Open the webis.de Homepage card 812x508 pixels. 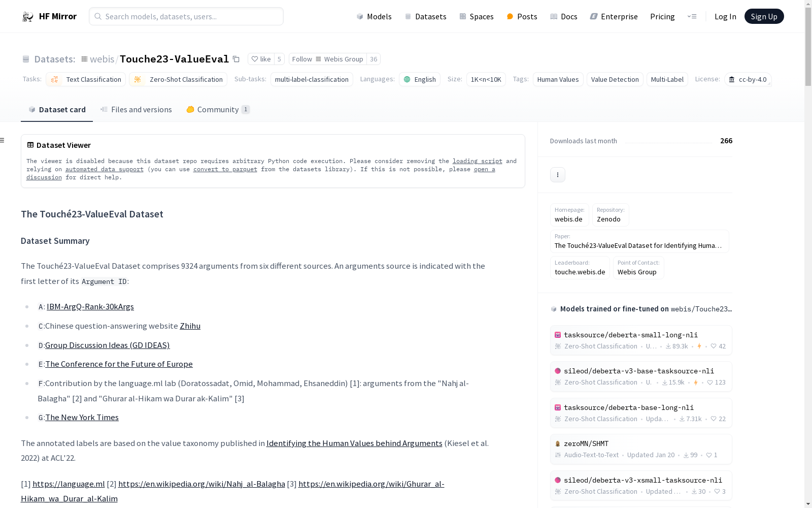coord(569,215)
